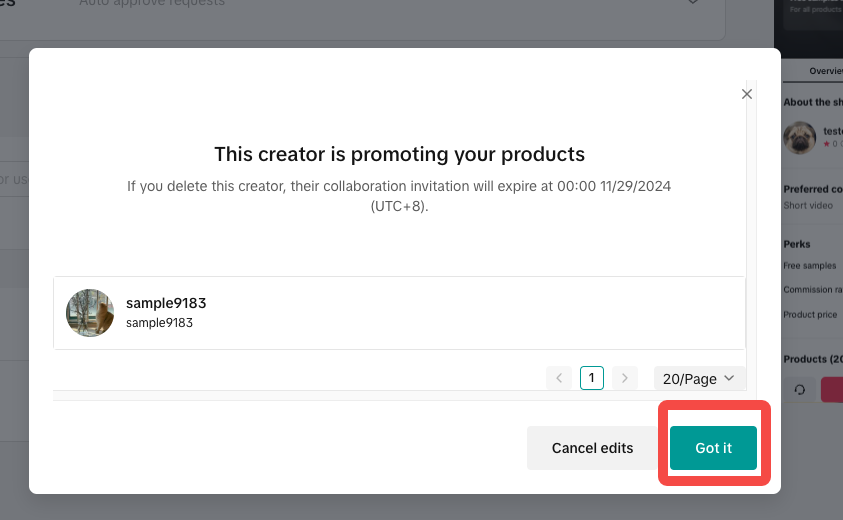Screen dimensions: 843x520
Task: Go to the previous page arrow
Action: (559, 378)
